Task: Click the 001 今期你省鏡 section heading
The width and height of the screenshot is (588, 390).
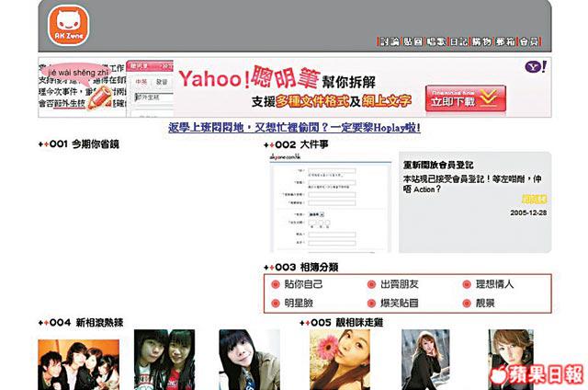Action: point(79,144)
